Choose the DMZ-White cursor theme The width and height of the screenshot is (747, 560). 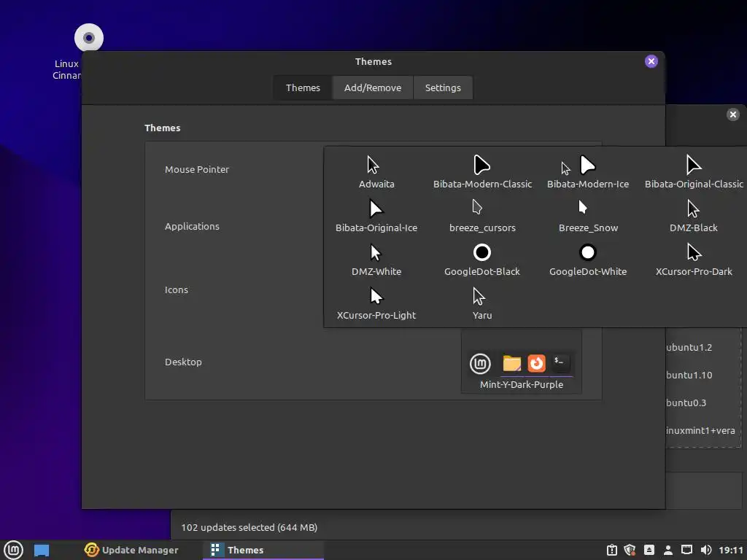click(x=376, y=260)
